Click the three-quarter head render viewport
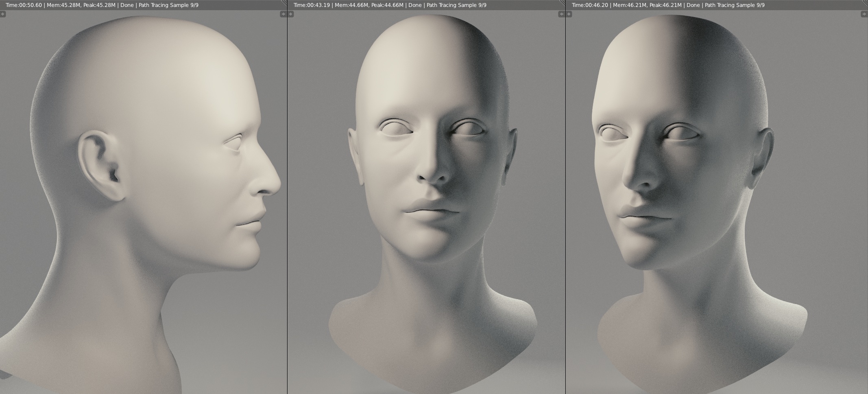 [x=717, y=202]
